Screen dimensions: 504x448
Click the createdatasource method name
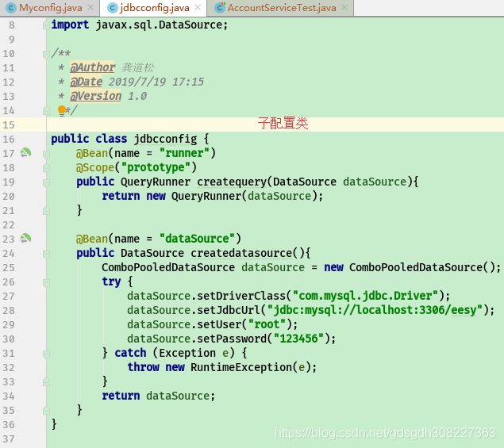pyautogui.click(x=241, y=253)
